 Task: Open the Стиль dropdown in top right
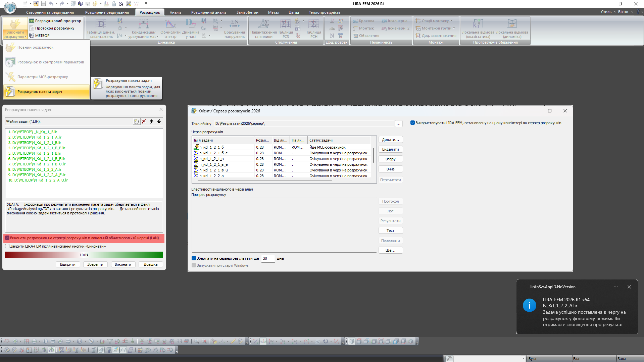click(x=608, y=12)
